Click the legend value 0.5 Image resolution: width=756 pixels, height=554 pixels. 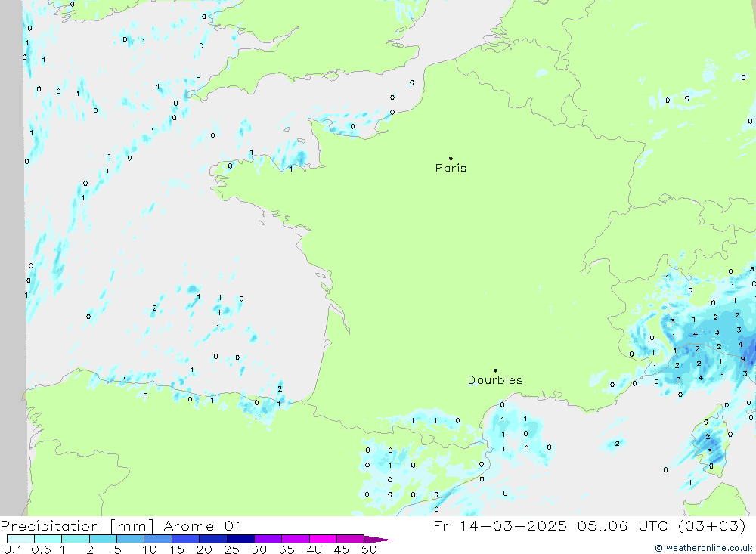(41, 549)
